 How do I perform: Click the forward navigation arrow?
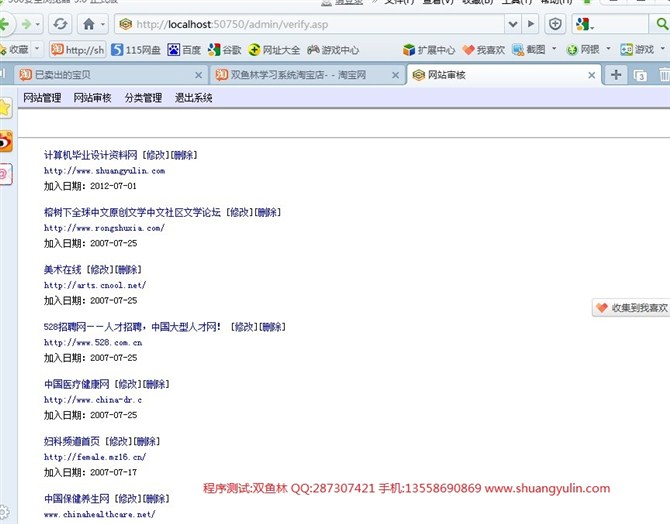pos(26,24)
